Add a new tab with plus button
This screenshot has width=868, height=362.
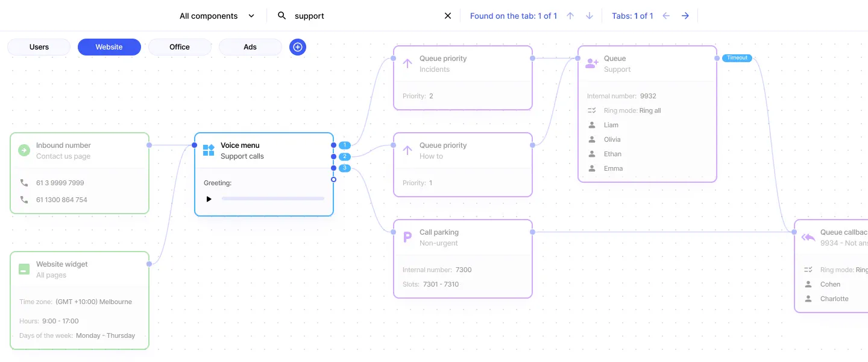click(298, 47)
